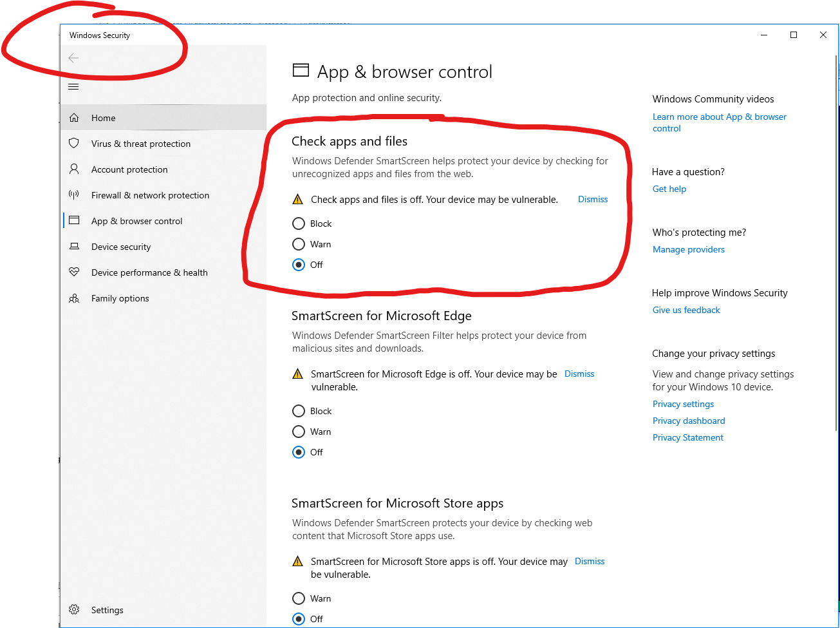Image resolution: width=840 pixels, height=628 pixels.
Task: Click the Get help link
Action: (669, 189)
